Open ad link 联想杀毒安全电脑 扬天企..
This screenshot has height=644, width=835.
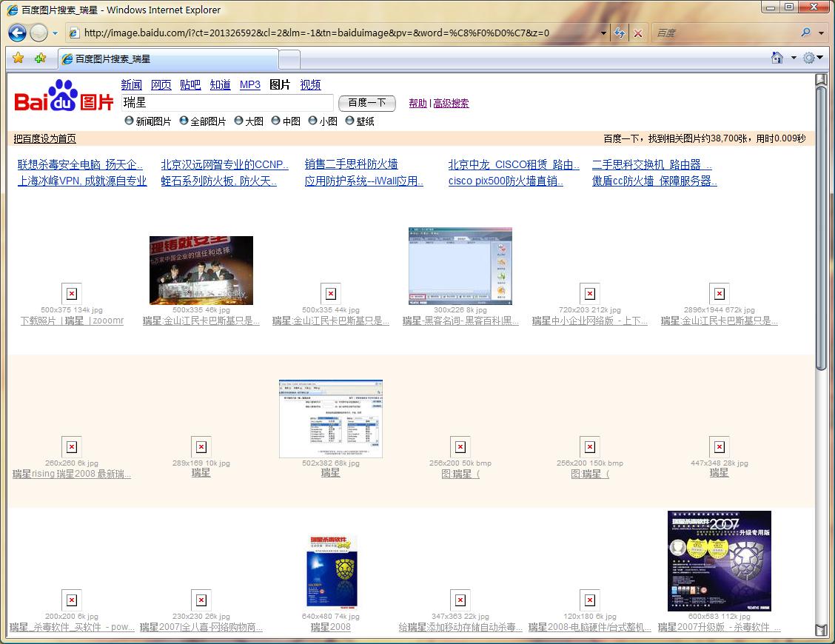pyautogui.click(x=80, y=164)
